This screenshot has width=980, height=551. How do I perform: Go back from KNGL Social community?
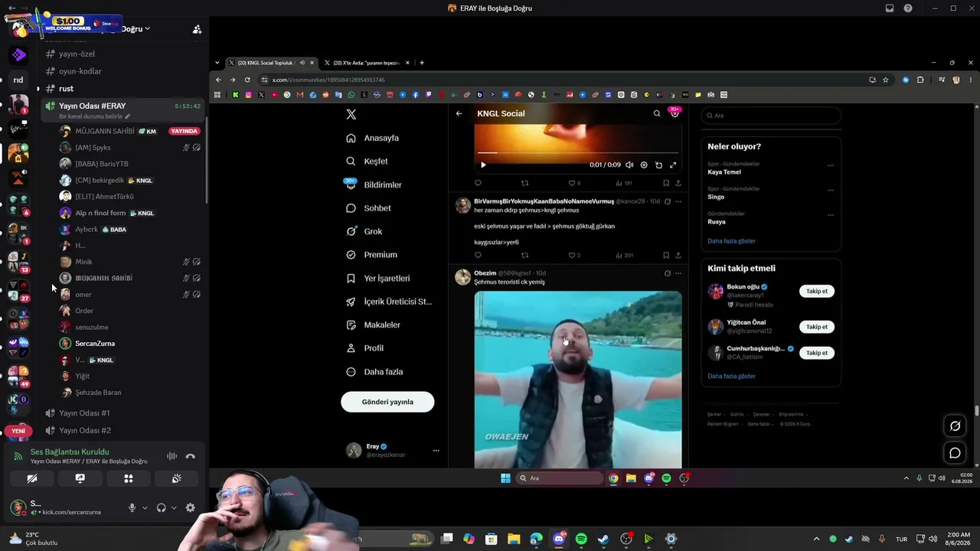[459, 113]
